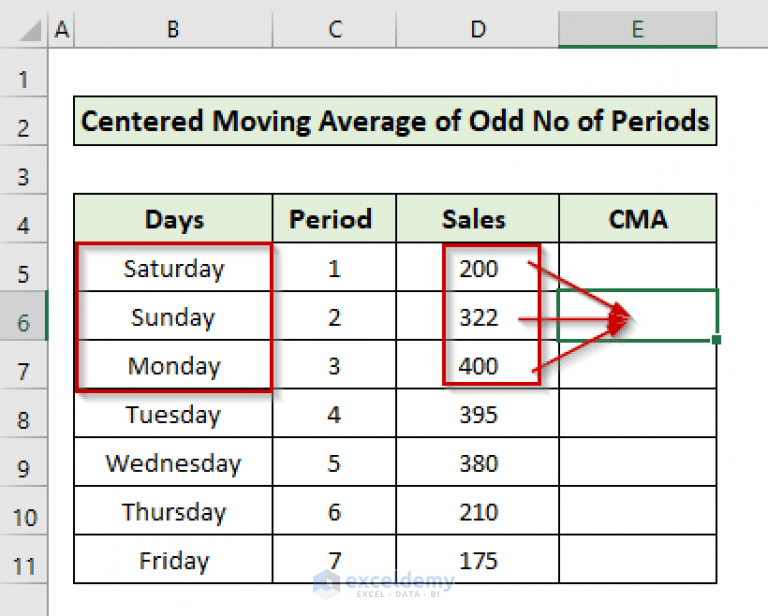Select row 6 header

click(x=24, y=315)
